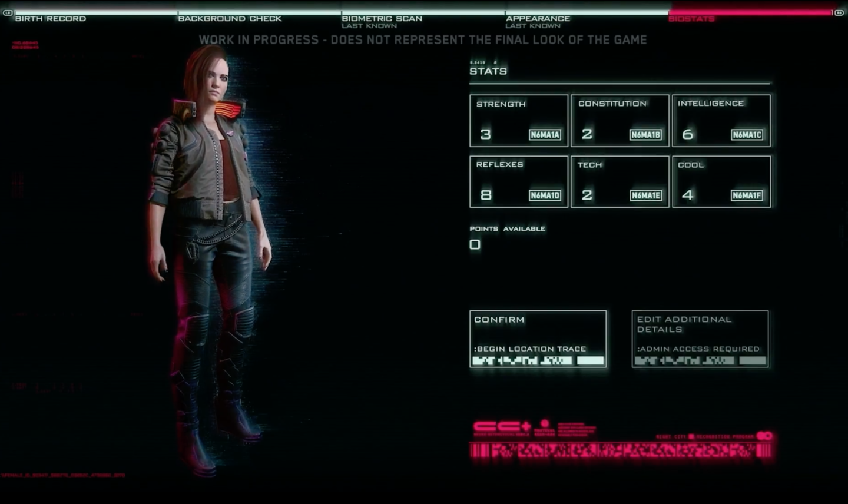Click the Points Available label
This screenshot has height=504, width=848.
(x=508, y=228)
